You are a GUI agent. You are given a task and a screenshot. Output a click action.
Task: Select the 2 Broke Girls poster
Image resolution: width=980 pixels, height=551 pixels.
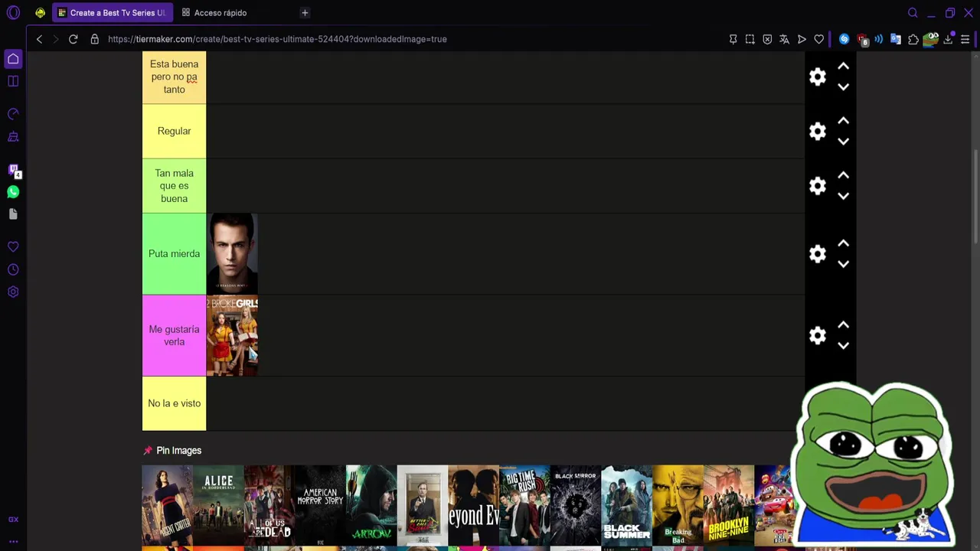tap(232, 335)
